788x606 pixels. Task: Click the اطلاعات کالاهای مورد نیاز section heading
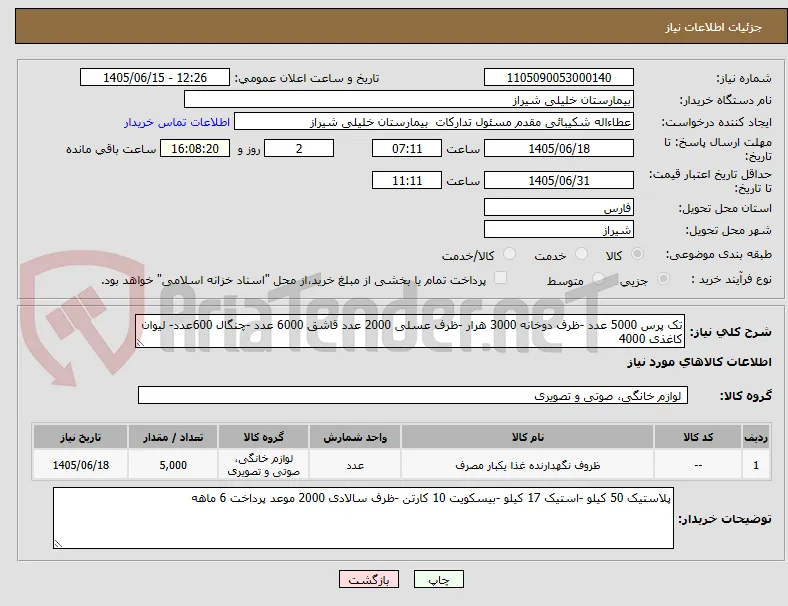(699, 362)
